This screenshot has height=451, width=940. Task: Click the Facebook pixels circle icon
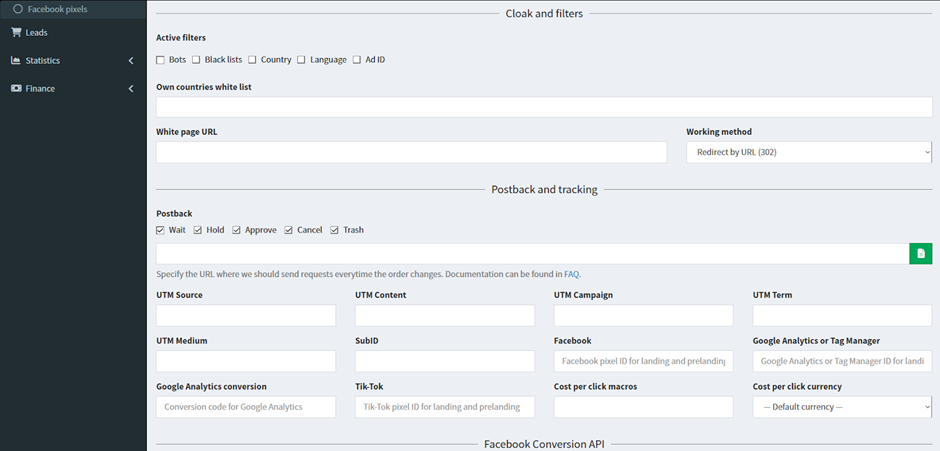tap(17, 8)
